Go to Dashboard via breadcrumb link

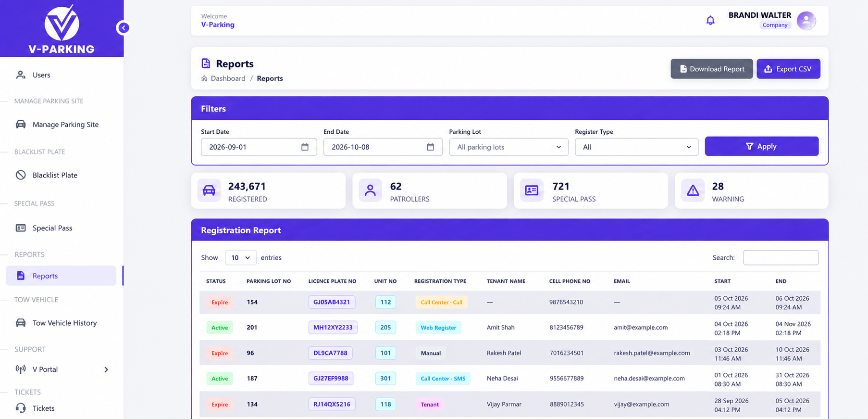pyautogui.click(x=228, y=78)
